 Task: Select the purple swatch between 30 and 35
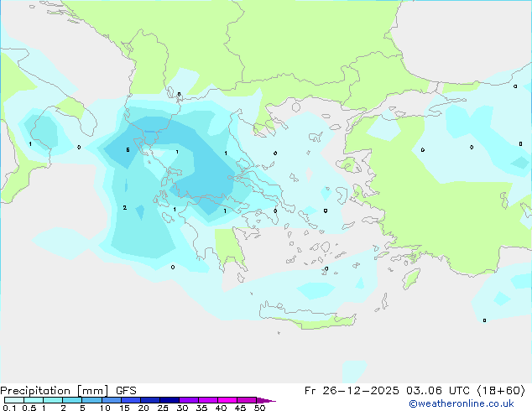pos(189,400)
